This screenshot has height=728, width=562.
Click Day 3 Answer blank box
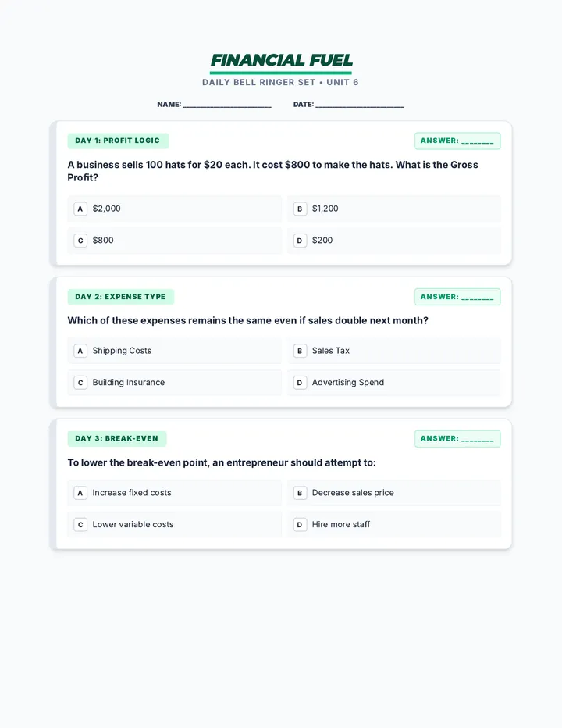coord(457,438)
